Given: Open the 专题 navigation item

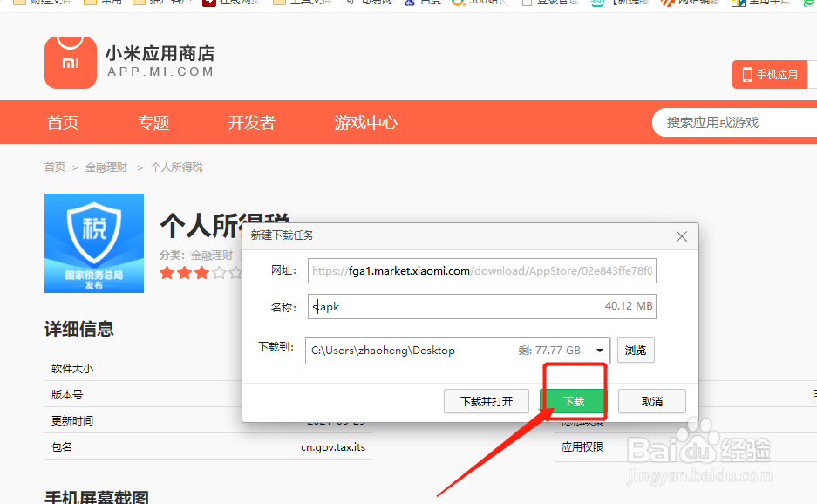Looking at the screenshot, I should 153,123.
